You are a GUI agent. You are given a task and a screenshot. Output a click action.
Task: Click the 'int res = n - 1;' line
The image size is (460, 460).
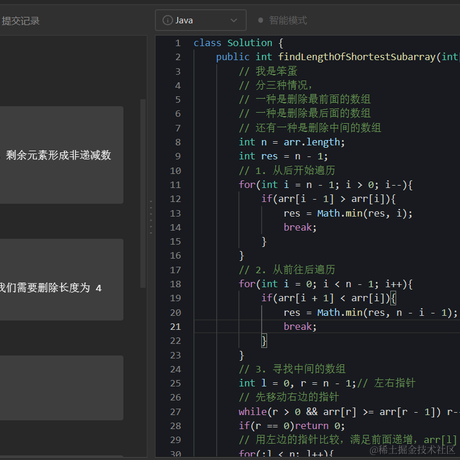coord(283,156)
